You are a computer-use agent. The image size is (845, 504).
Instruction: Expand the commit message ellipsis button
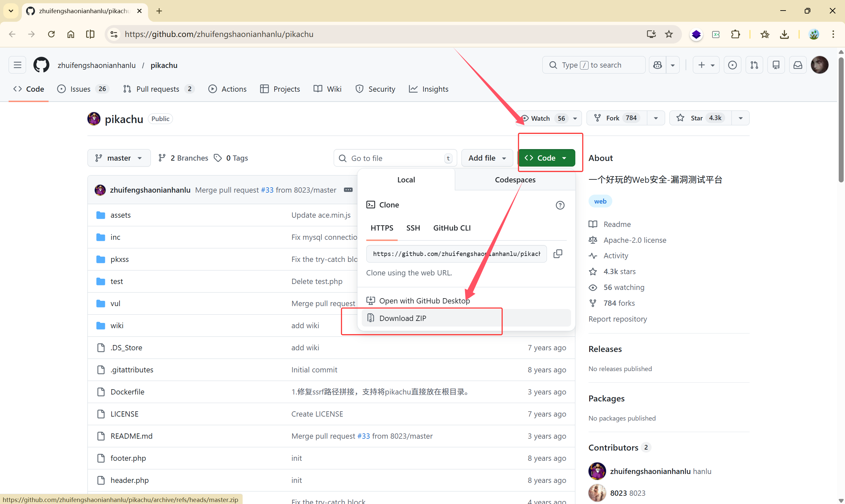pos(348,190)
